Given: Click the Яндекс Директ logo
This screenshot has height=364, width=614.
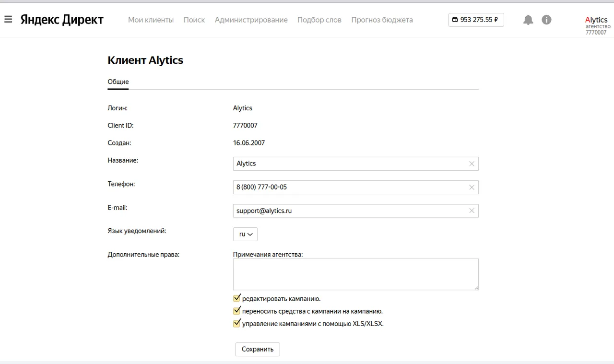Looking at the screenshot, I should (62, 20).
